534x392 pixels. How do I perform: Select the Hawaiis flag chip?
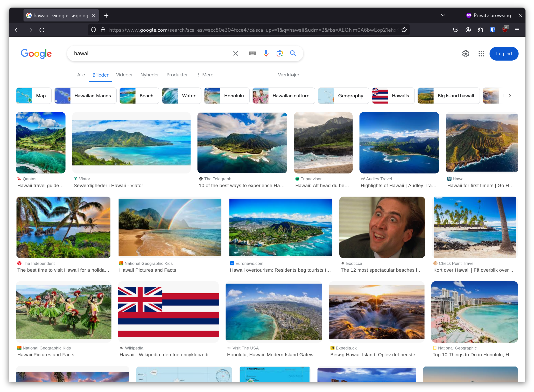(x=393, y=96)
